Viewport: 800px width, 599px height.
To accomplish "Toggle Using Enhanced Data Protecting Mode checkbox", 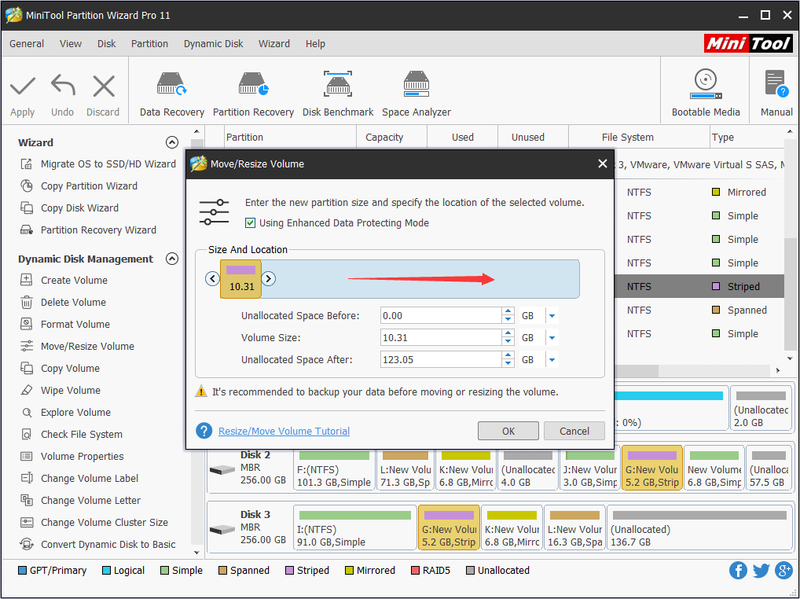I will (x=250, y=223).
